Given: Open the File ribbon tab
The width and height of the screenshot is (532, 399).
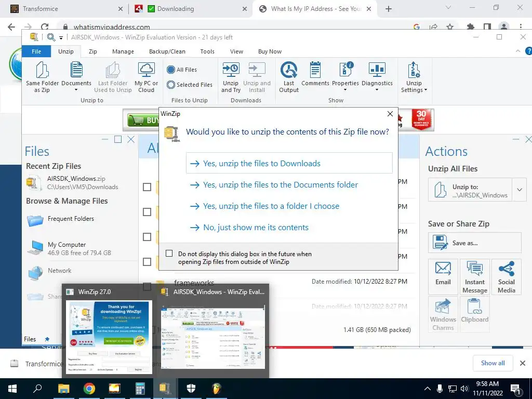Looking at the screenshot, I should click(x=36, y=51).
